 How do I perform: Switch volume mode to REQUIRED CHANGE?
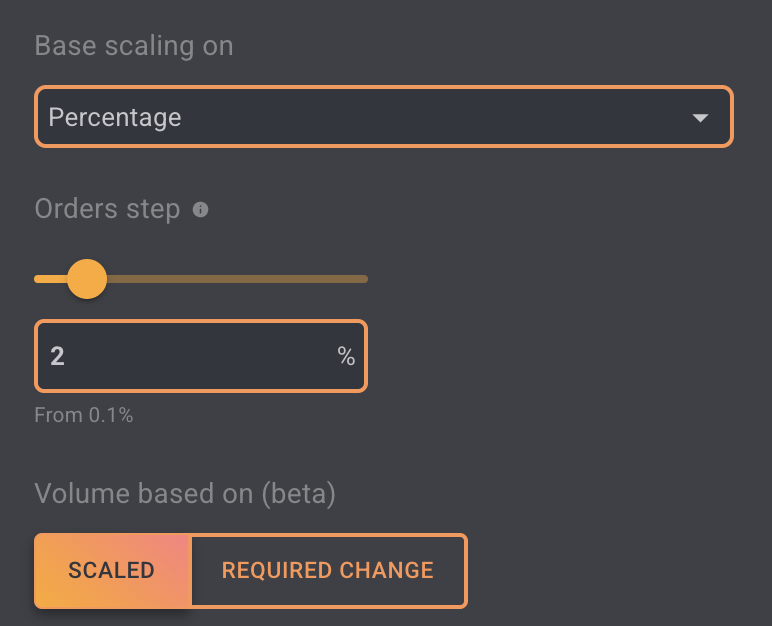328,570
